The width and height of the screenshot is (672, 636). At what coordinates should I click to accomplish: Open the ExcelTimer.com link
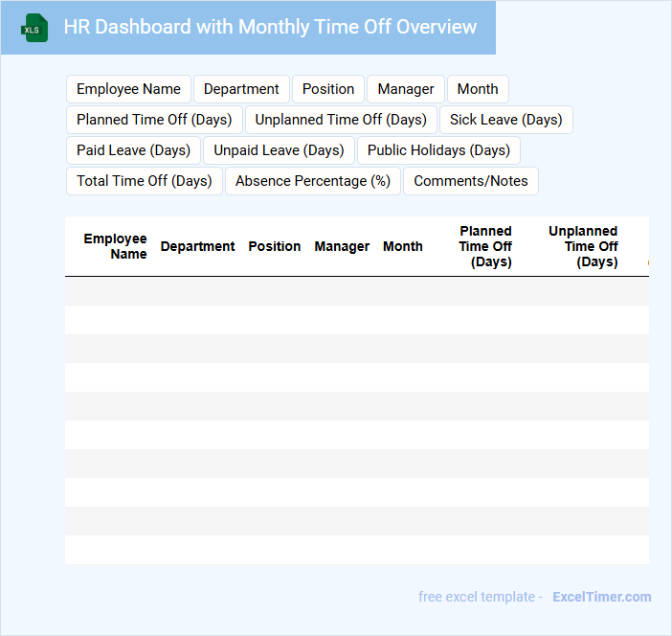pos(602,597)
